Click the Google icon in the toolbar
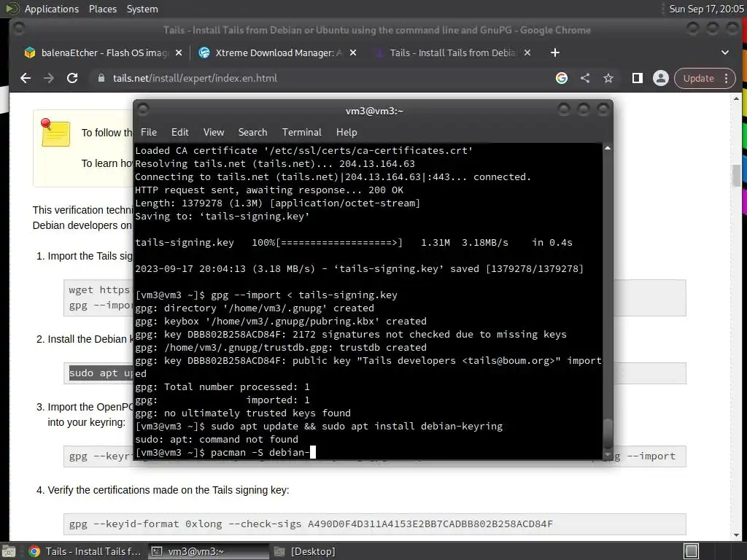Image resolution: width=747 pixels, height=560 pixels. (x=562, y=78)
